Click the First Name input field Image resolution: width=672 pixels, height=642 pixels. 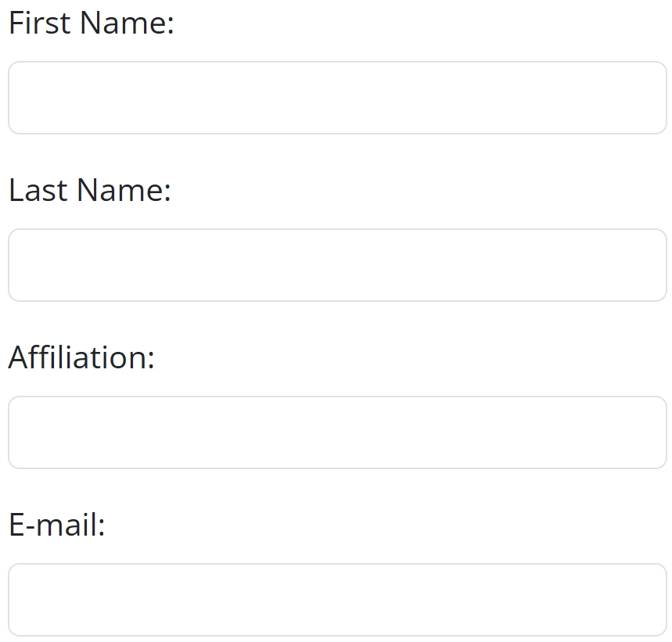[337, 98]
